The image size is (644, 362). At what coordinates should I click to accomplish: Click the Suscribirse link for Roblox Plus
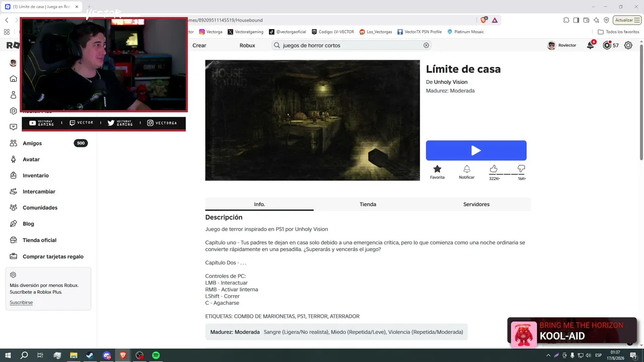(21, 303)
